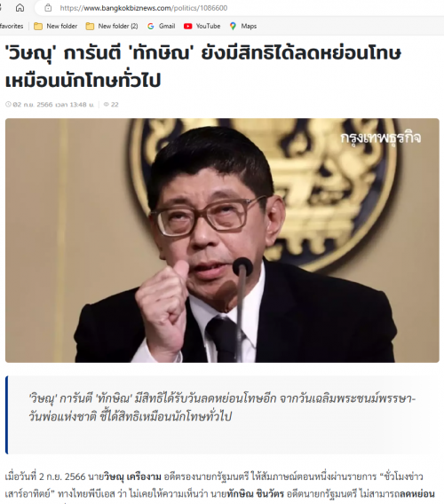This screenshot has height=504, width=444.
Task: Open the Maps bookmark
Action: (x=243, y=26)
